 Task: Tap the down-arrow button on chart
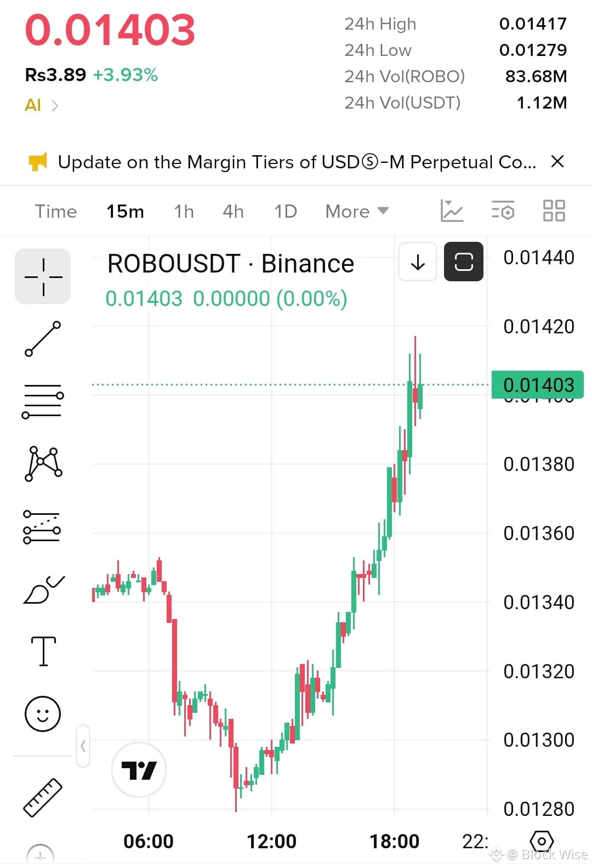(418, 262)
